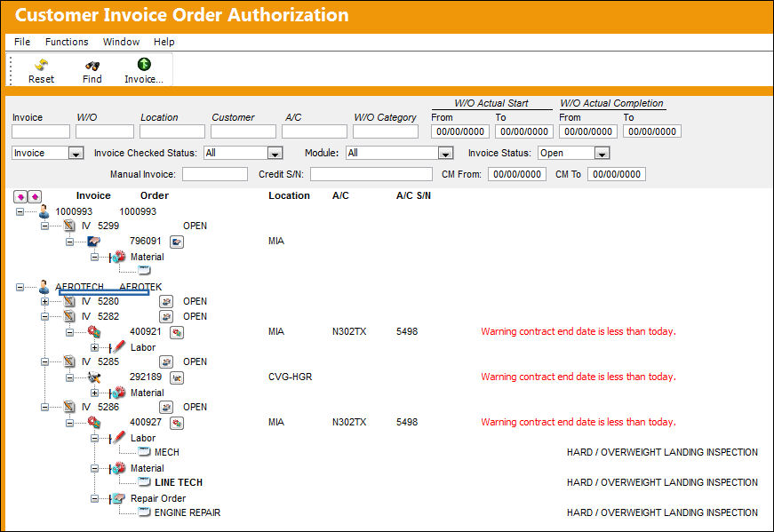Collapse the Repair Order node
Viewport: 774px width, 532px height.
coord(95,498)
